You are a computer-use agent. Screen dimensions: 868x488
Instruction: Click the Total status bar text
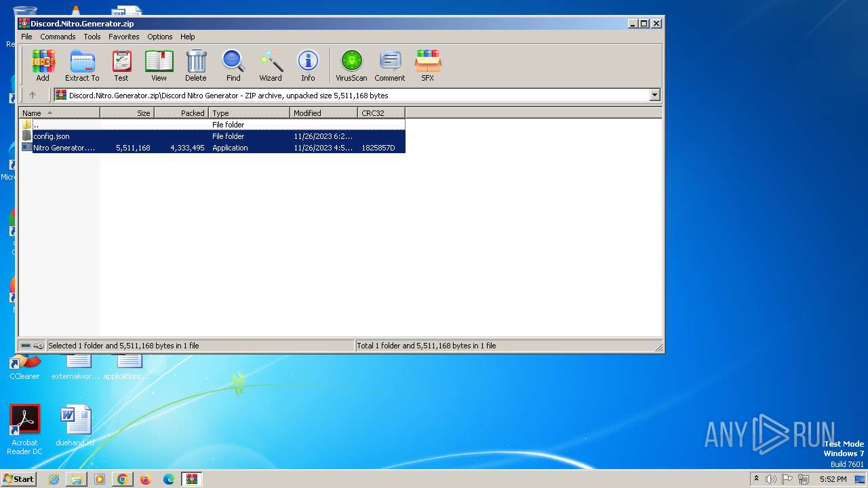tap(427, 346)
